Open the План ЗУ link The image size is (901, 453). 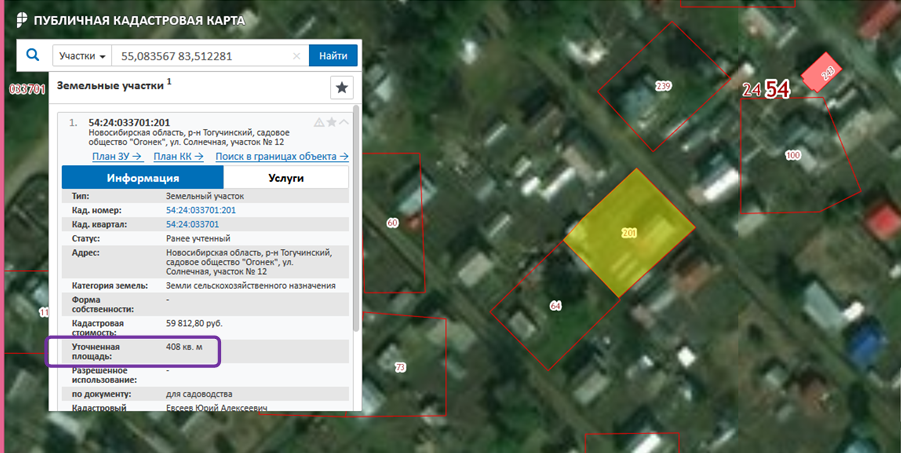(x=117, y=156)
